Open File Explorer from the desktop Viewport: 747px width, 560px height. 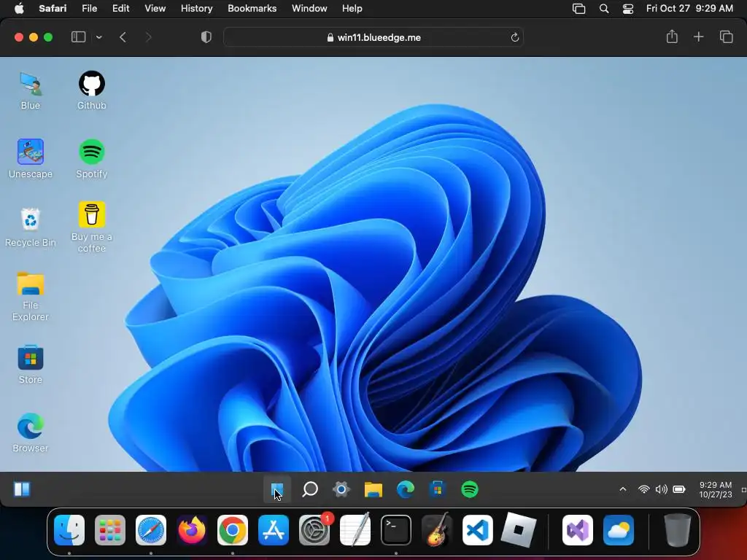tap(31, 296)
